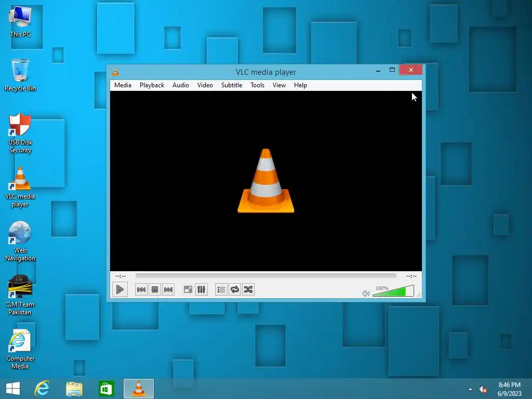532x399 pixels.
Task: Select Web Navigation desktop shortcut
Action: tap(20, 241)
